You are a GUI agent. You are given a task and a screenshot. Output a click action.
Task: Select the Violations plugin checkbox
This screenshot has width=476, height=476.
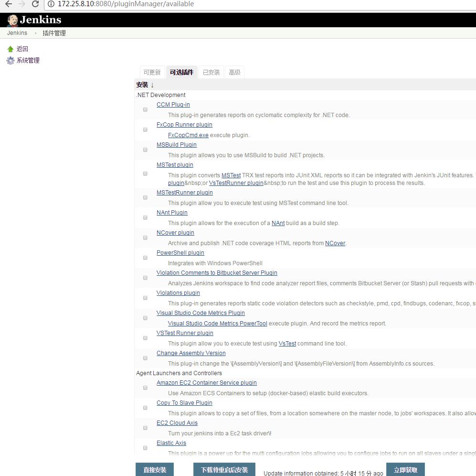coord(145,298)
